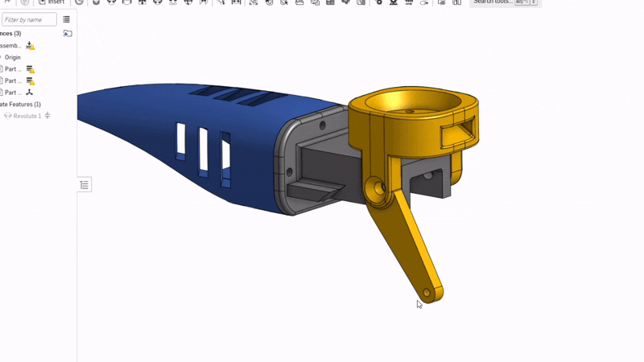Screen dimensions: 644x362
Task: Click the redo arrow in the toolbar
Action: 7,2
